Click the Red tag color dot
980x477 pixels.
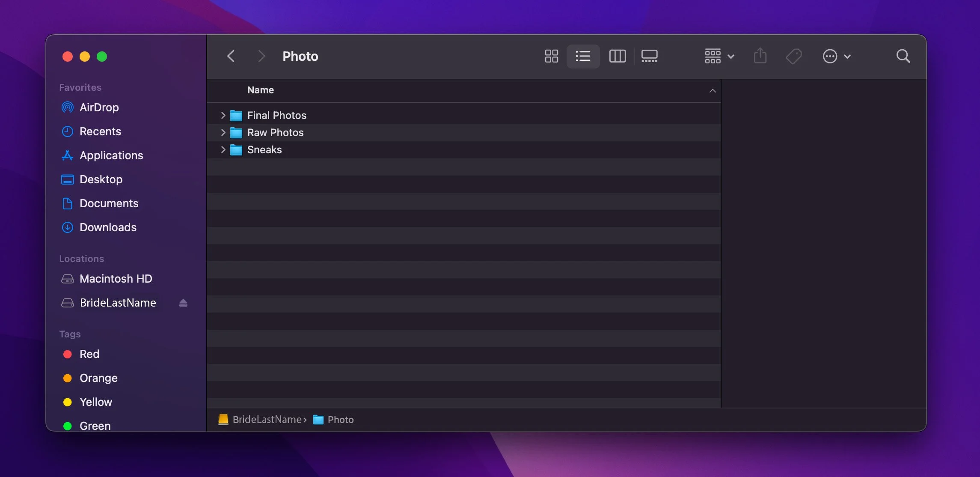[68, 354]
